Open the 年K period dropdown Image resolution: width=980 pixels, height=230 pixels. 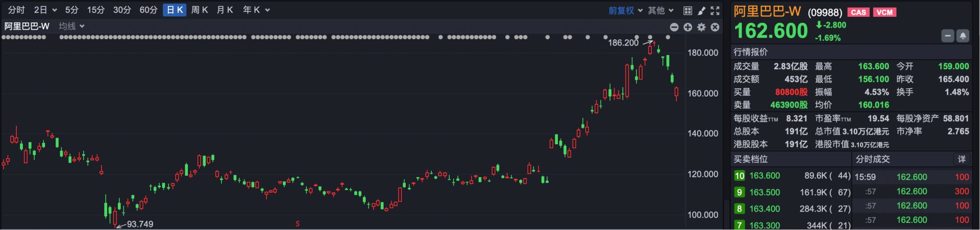(256, 10)
